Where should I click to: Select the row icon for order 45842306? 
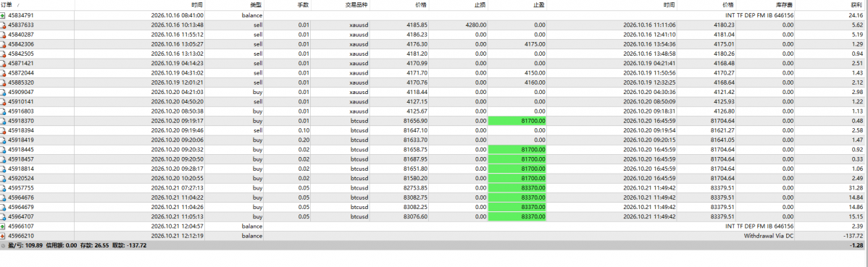point(4,44)
